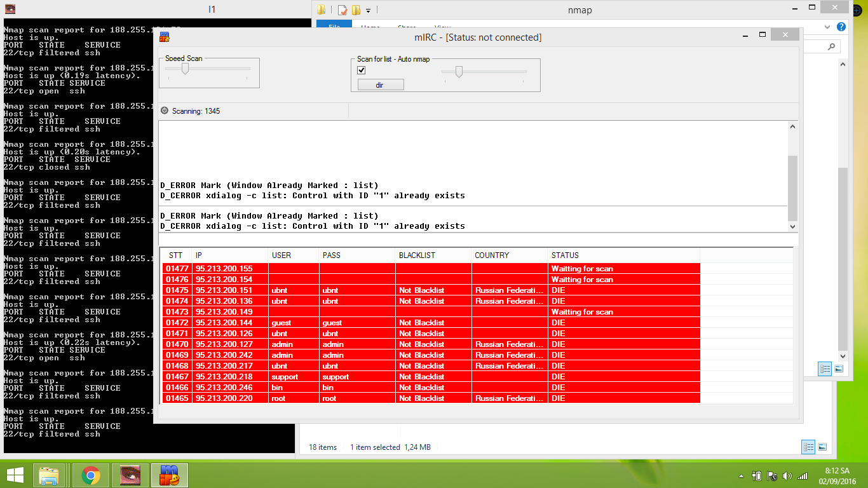The width and height of the screenshot is (868, 488).
Task: Click the log pane scrollbar up arrow
Action: coord(792,126)
